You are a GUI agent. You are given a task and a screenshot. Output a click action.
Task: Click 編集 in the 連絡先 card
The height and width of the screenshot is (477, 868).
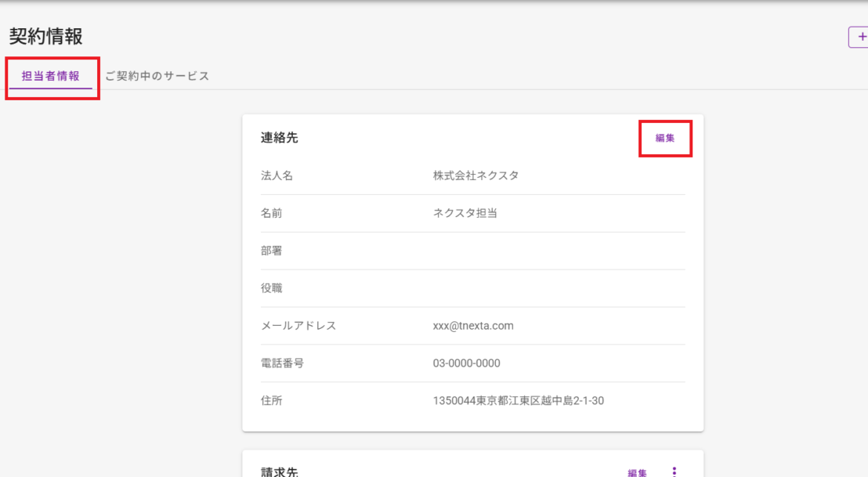(x=665, y=138)
